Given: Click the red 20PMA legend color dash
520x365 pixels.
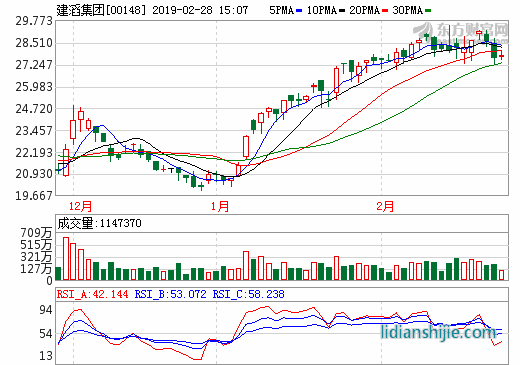Looking at the screenshot, I should 385,11.
